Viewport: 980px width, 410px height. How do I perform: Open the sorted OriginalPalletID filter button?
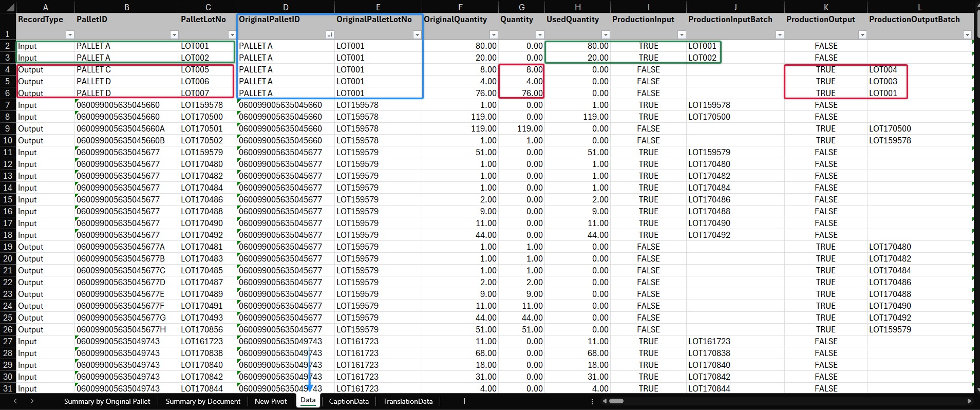click(x=330, y=35)
